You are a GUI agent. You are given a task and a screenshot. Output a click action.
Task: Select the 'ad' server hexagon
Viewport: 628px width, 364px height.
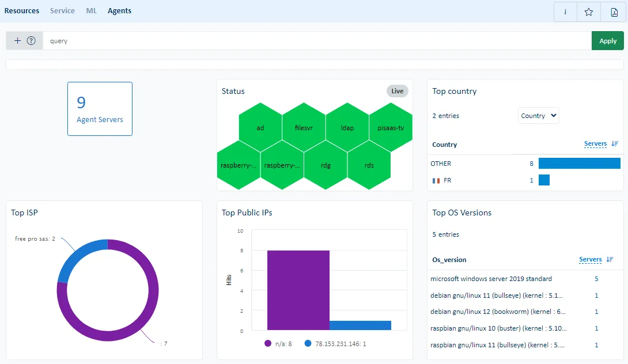pyautogui.click(x=260, y=128)
